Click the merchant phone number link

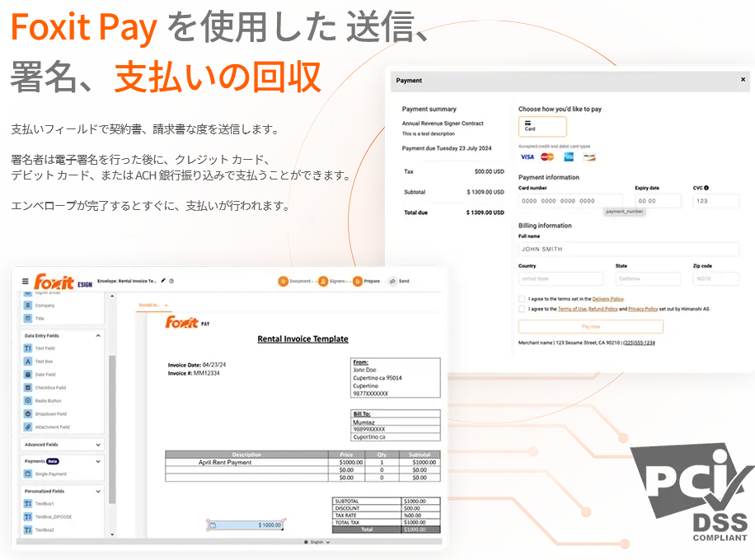[x=639, y=343]
